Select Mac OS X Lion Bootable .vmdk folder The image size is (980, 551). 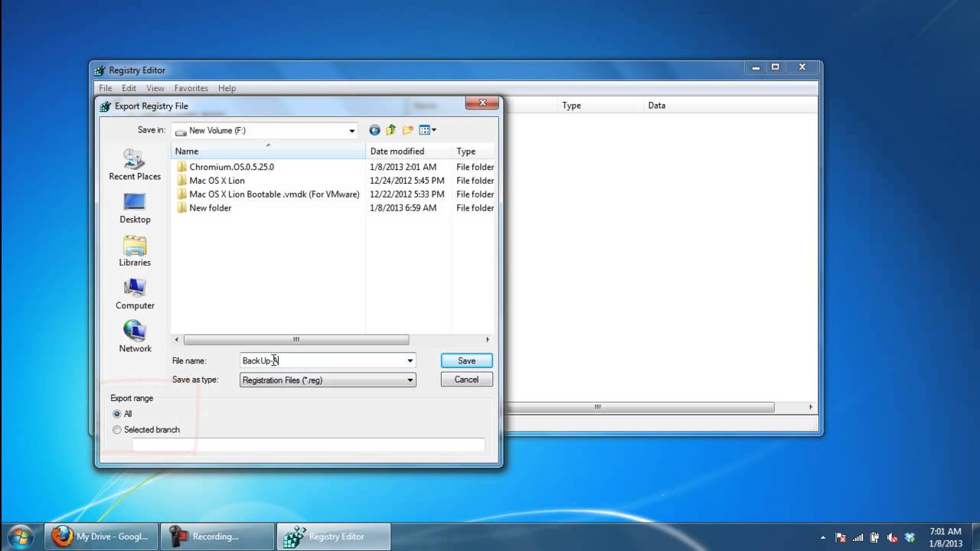click(x=274, y=194)
